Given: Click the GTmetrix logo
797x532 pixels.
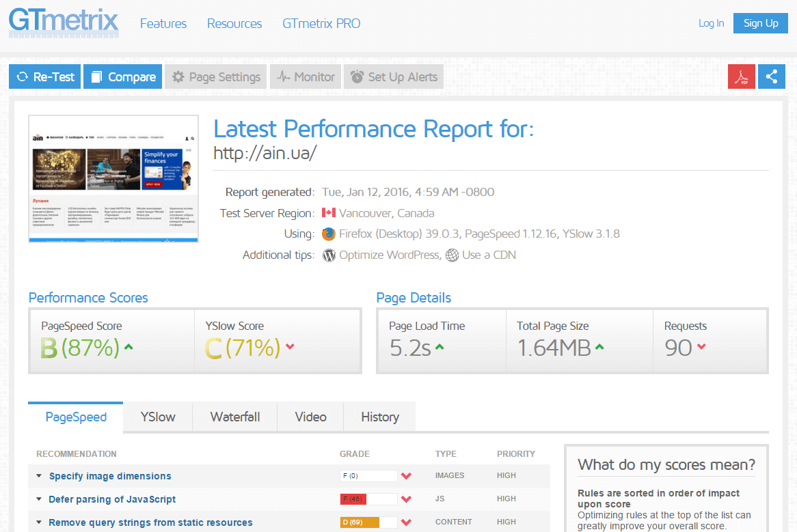Looking at the screenshot, I should tap(64, 23).
